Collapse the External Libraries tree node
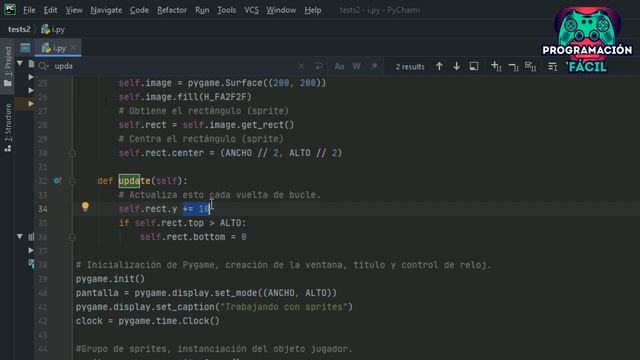The height and width of the screenshot is (360, 640). (x=20, y=236)
